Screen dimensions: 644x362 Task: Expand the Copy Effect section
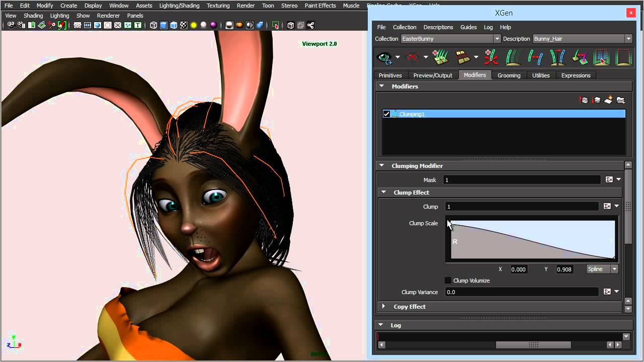[x=384, y=306]
